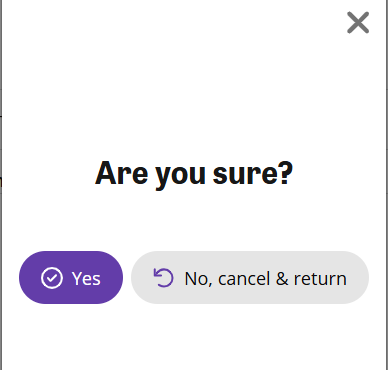Click the ampersand in the cancel button
Image resolution: width=388 pixels, height=370 pixels.
tap(282, 279)
